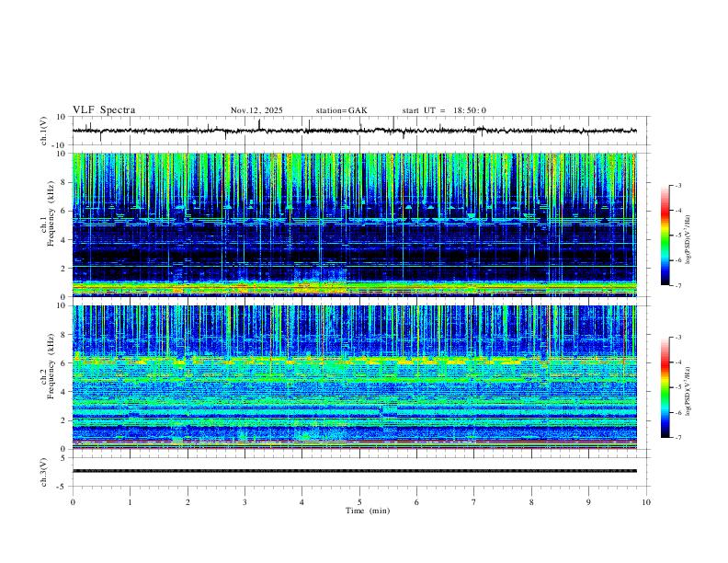Viewport: 728px width, 563px height.
Task: Click the bright yellow 6 kHz band in ch.2 spectrogram
Action: coord(354,360)
